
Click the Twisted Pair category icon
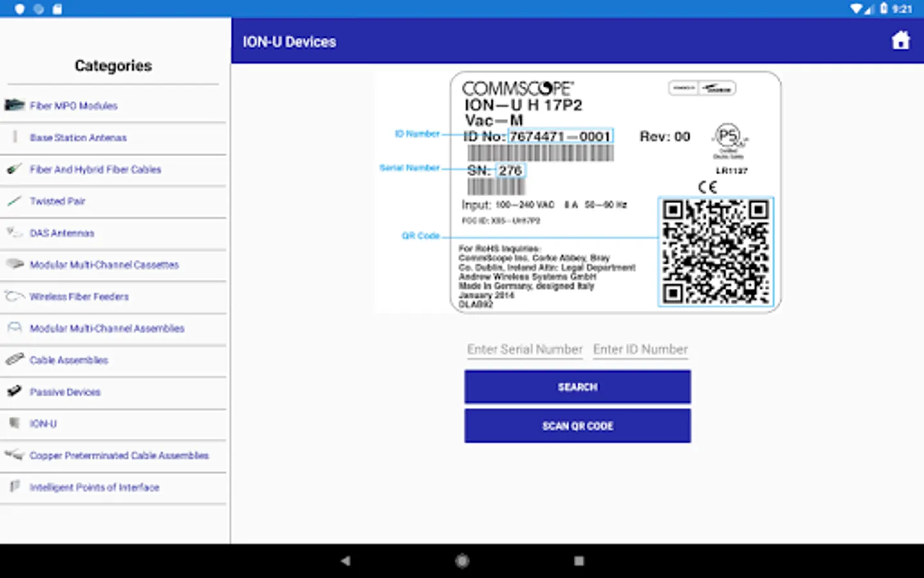[14, 201]
